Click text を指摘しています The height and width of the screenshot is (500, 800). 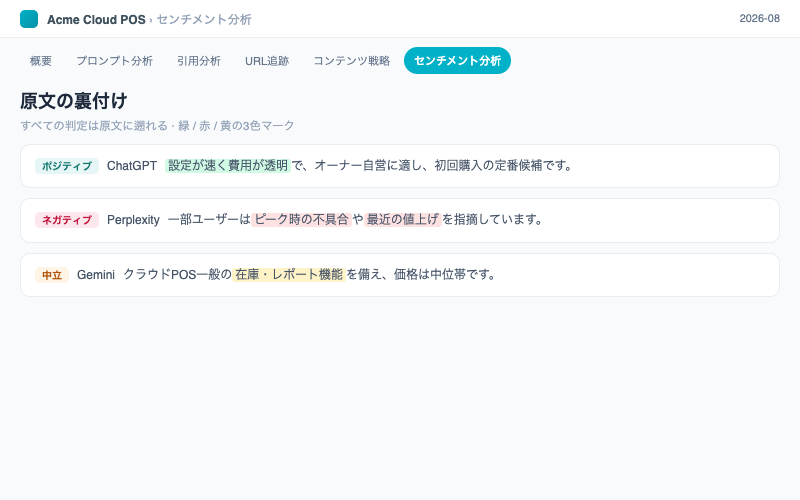tap(492, 219)
